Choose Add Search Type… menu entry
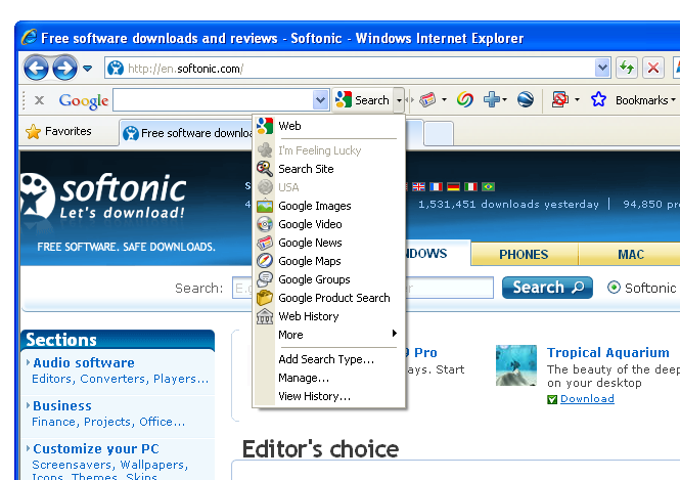The height and width of the screenshot is (480, 680). click(329, 359)
